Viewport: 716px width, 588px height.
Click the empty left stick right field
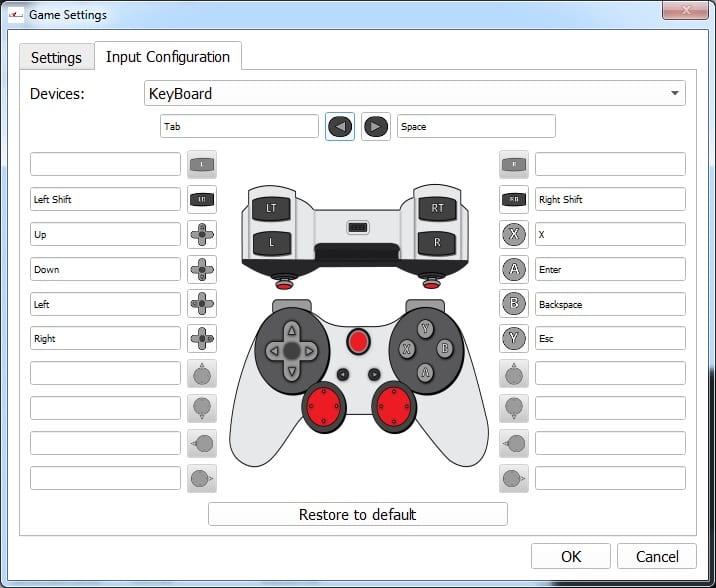tap(105, 478)
